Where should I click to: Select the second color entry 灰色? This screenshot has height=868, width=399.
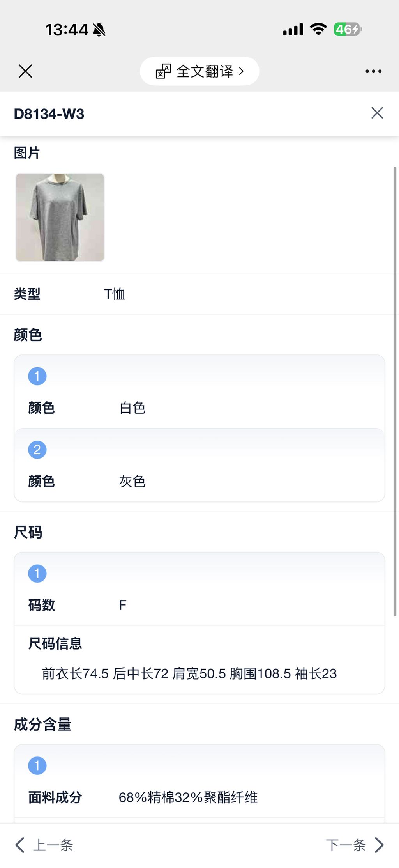coord(132,482)
